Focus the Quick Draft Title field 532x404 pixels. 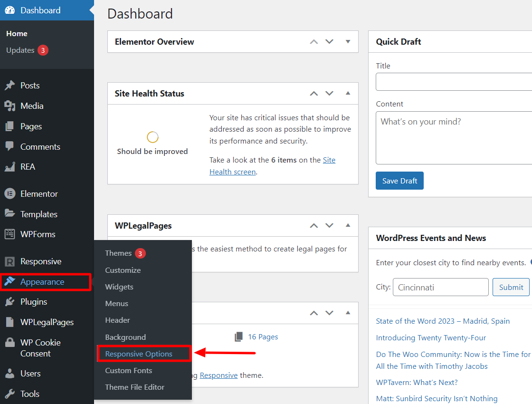pos(454,81)
